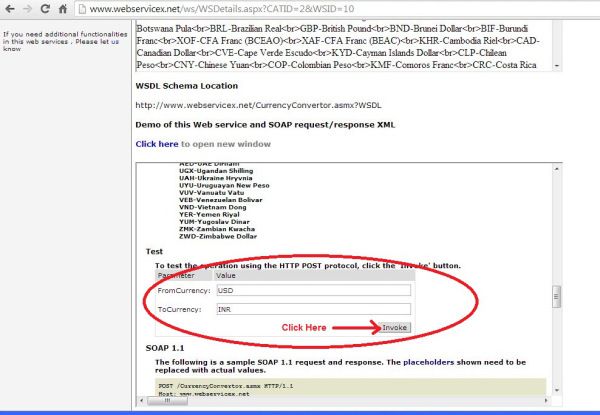
Task: Click the 'UYU-Uruguayan New Peso' entry
Action: point(224,185)
